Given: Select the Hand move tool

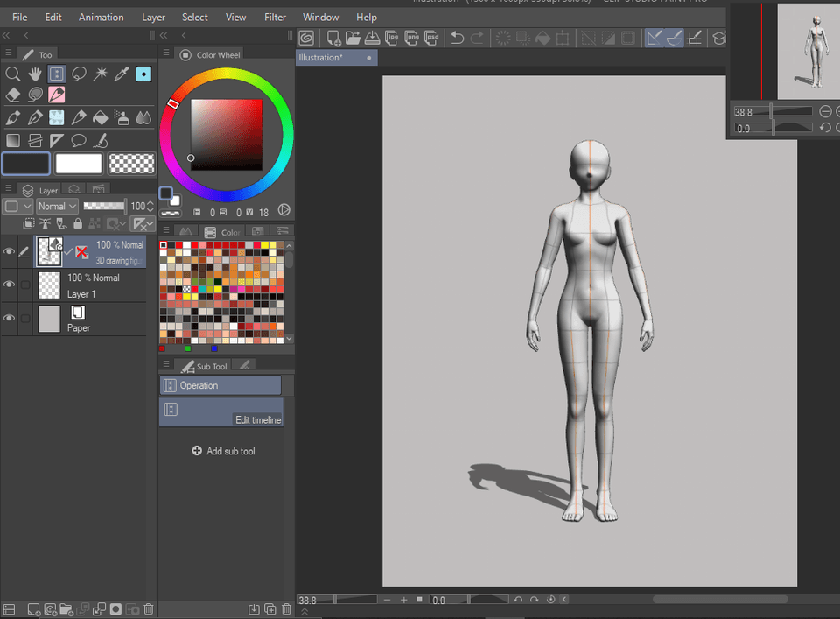Looking at the screenshot, I should point(35,74).
